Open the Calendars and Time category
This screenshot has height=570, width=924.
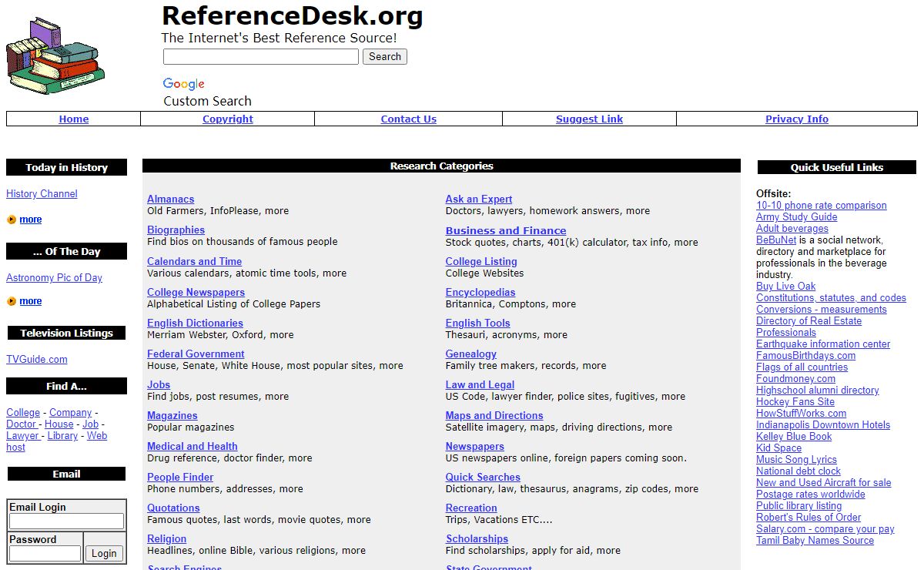tap(195, 261)
